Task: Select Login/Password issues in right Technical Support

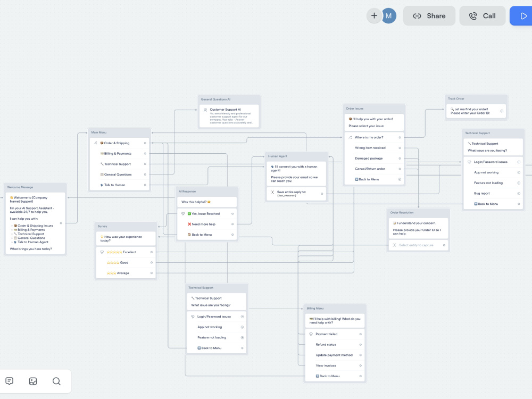Action: (493, 162)
